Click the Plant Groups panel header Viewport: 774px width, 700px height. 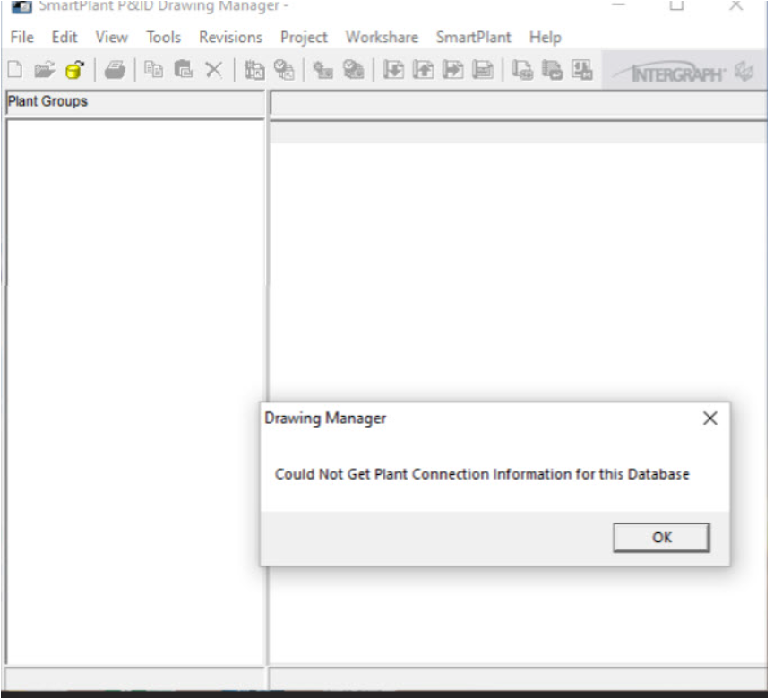click(x=135, y=102)
